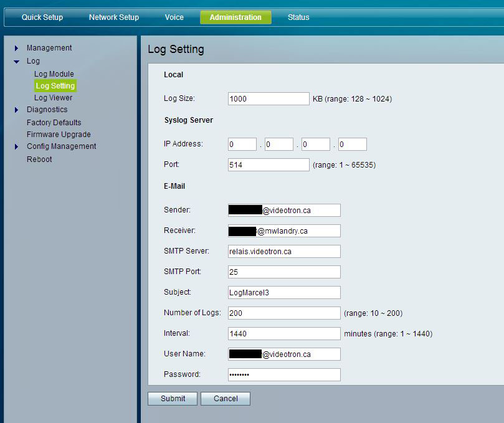The image size is (504, 423).
Task: Click the Log Size input field
Action: click(x=269, y=98)
